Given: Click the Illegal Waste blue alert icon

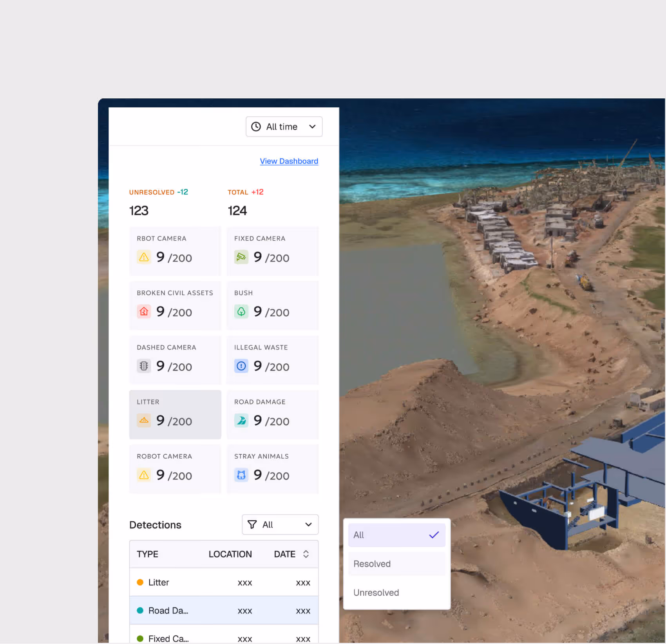Looking at the screenshot, I should (x=241, y=366).
